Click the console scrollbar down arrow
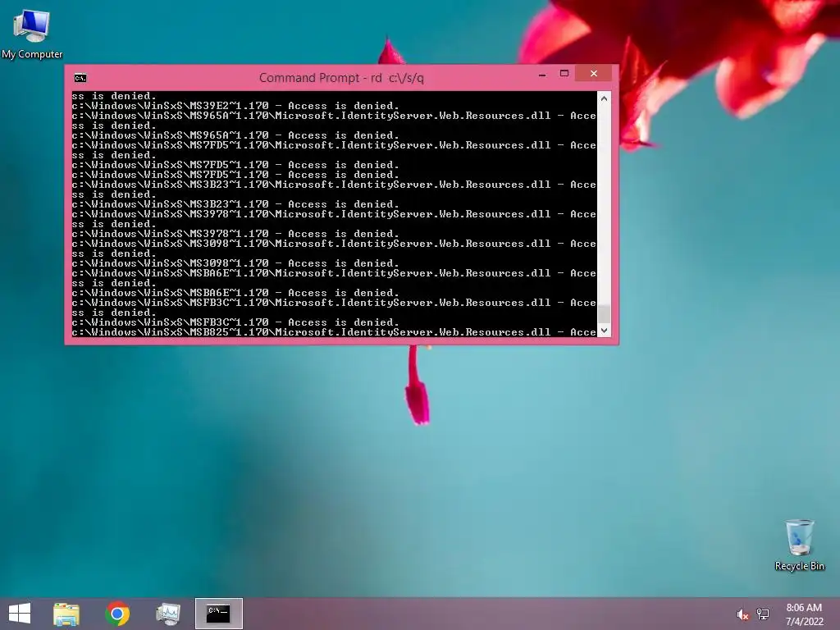Image resolution: width=840 pixels, height=630 pixels. [x=605, y=331]
